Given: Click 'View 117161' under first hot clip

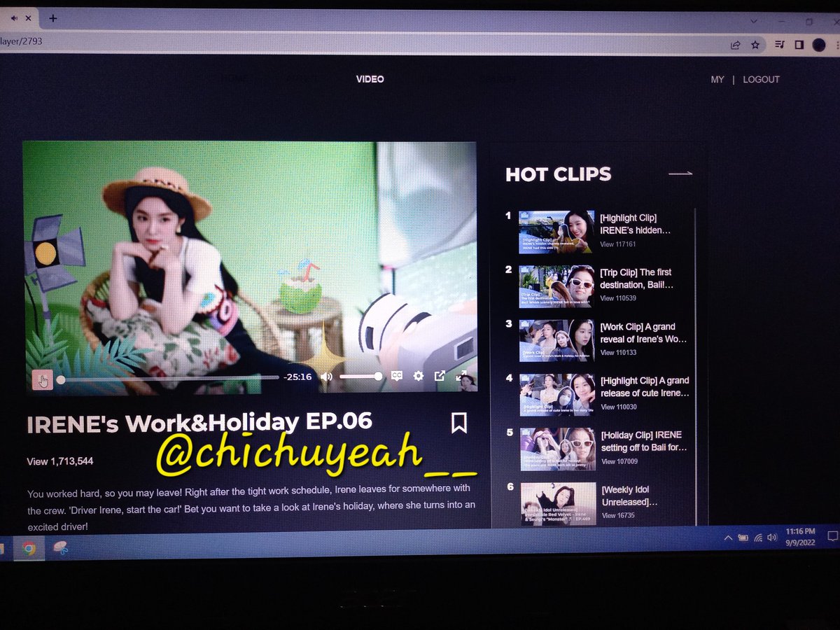Looking at the screenshot, I should point(617,244).
